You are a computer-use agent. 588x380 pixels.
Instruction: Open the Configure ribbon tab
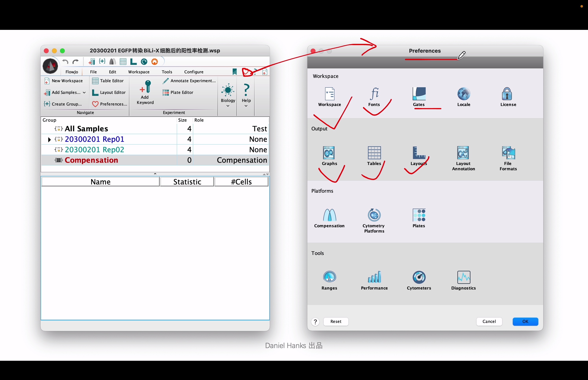[194, 72]
